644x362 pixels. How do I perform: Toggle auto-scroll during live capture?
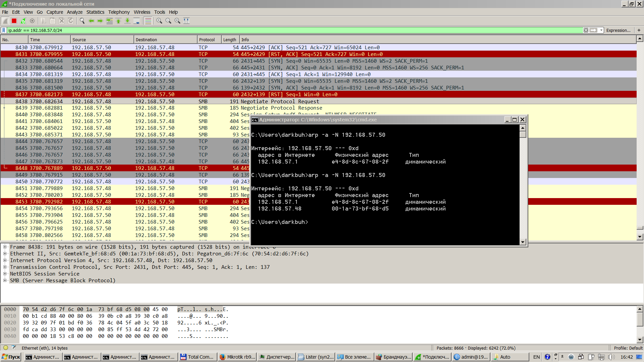tap(137, 21)
